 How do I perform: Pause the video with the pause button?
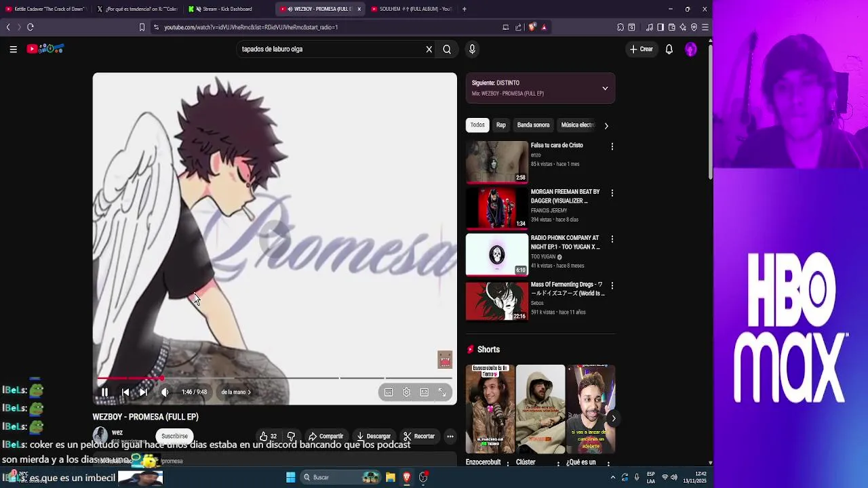104,392
